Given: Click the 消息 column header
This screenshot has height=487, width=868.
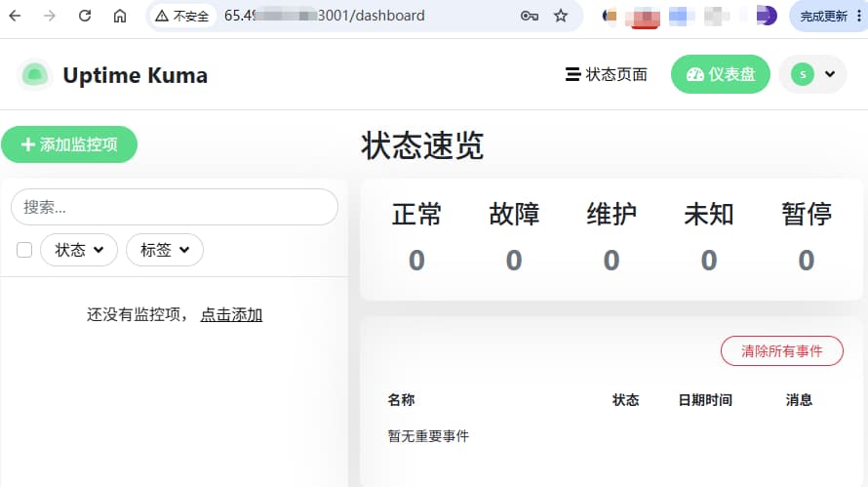Looking at the screenshot, I should click(799, 399).
